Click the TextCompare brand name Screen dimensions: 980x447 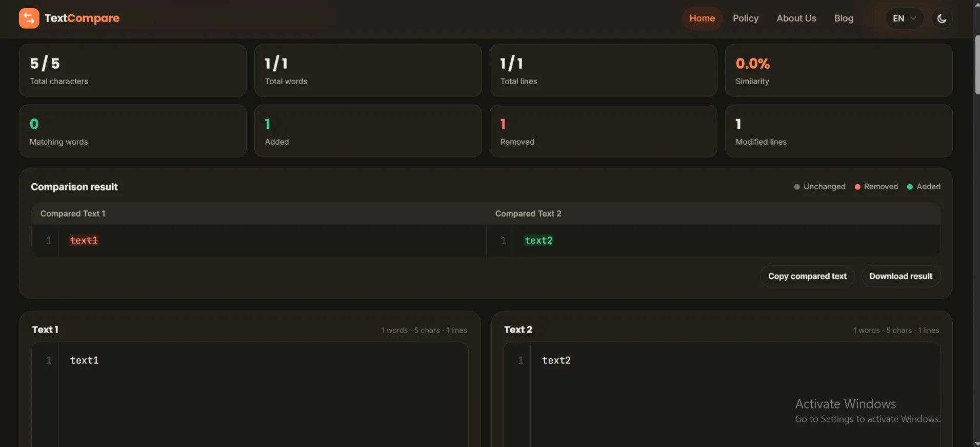(82, 18)
